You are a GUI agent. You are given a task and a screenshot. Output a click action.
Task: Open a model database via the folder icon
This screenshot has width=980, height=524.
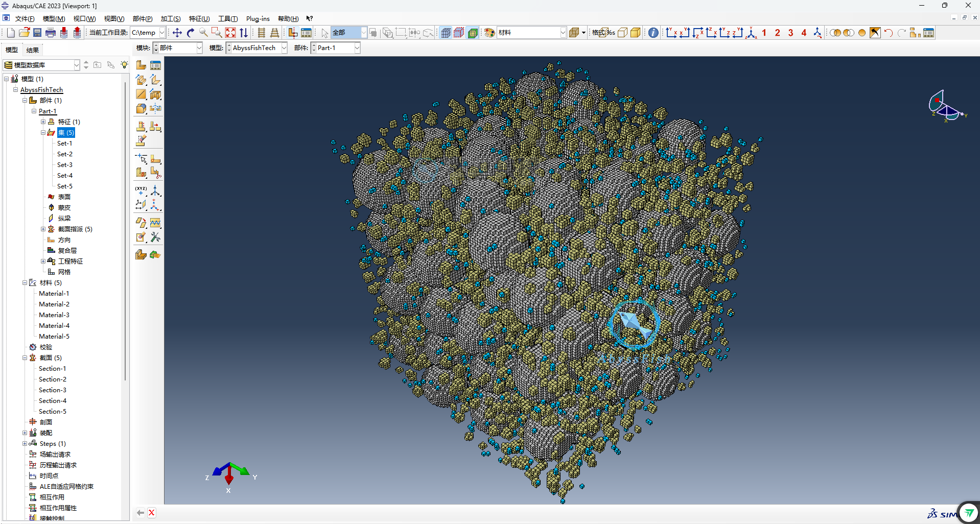(24, 33)
